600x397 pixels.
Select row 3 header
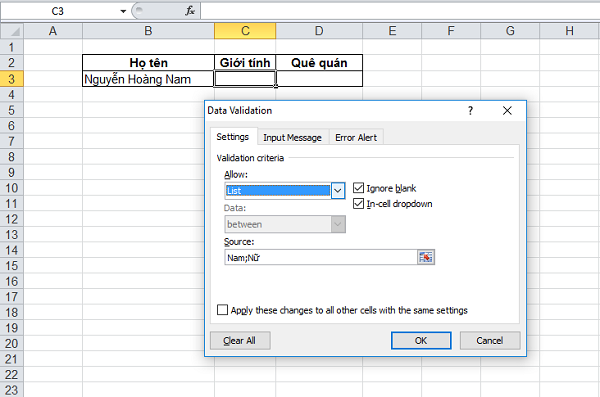pos(11,79)
